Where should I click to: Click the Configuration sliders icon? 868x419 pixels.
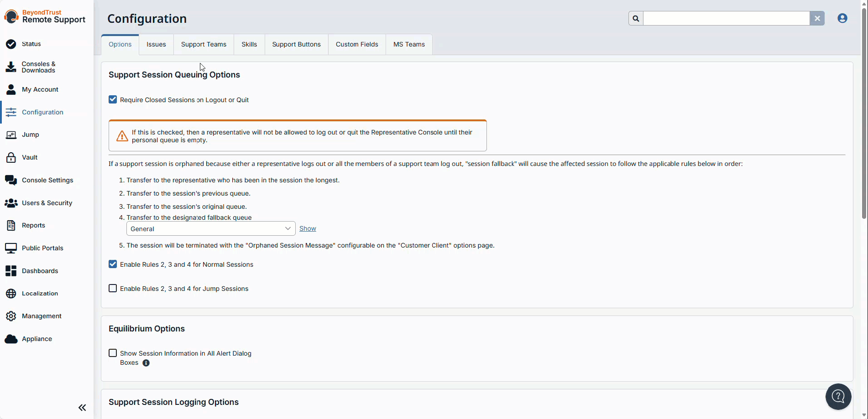pos(11,112)
